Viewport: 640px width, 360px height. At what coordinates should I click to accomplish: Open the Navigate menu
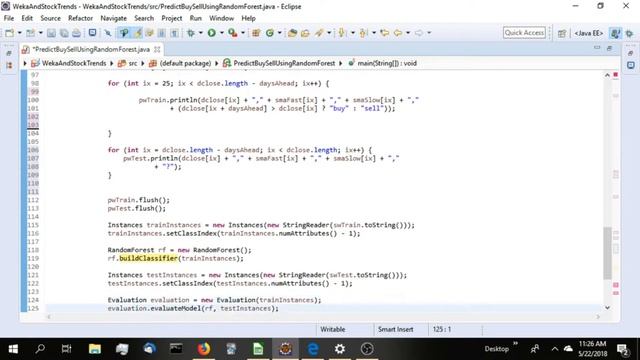pyautogui.click(x=113, y=18)
